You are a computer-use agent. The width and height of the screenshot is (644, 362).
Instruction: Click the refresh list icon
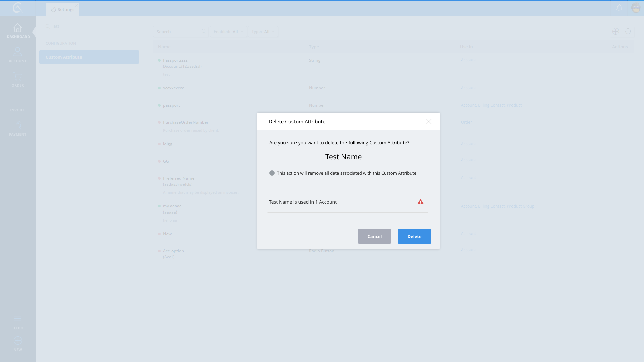pyautogui.click(x=628, y=32)
